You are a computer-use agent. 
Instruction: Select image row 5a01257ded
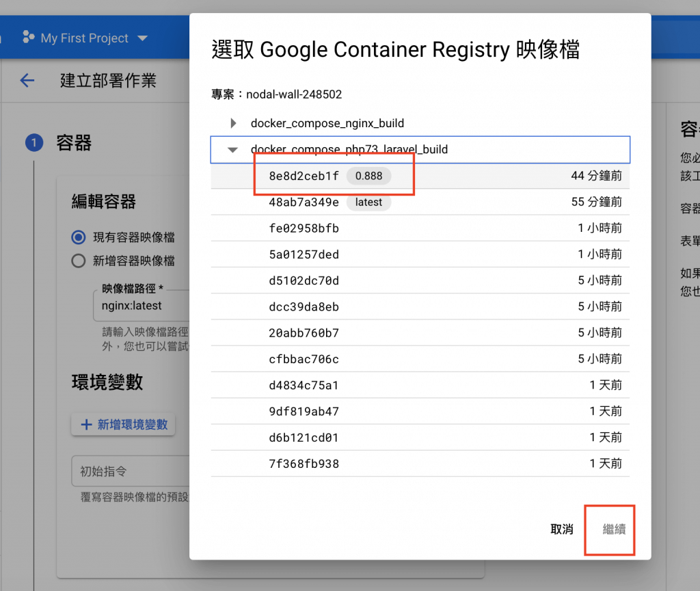(420, 254)
